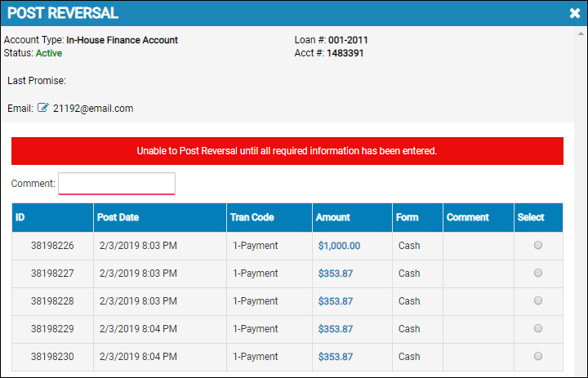Open the $353.87 amount for ID 38198229
This screenshot has height=378, width=588.
coord(336,329)
